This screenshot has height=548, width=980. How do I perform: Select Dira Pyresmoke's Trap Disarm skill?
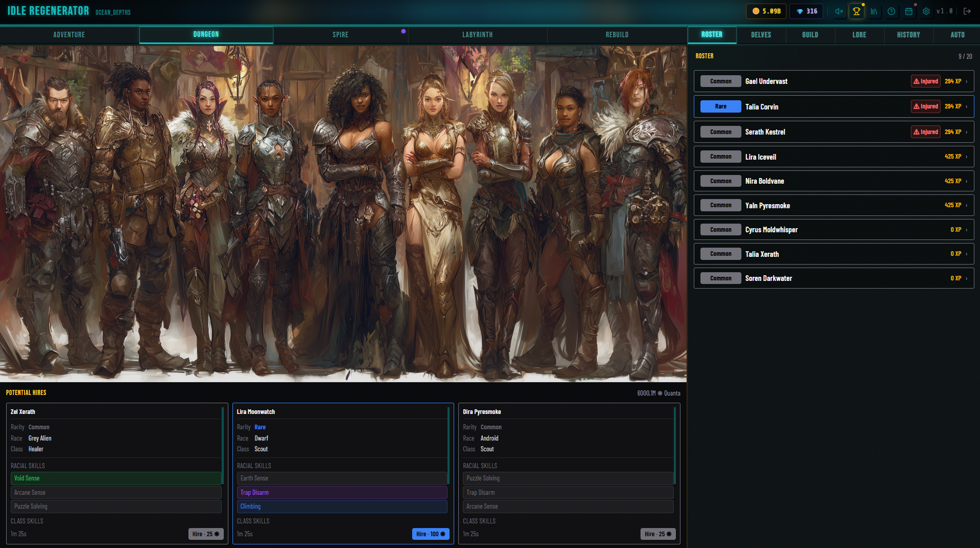568,492
